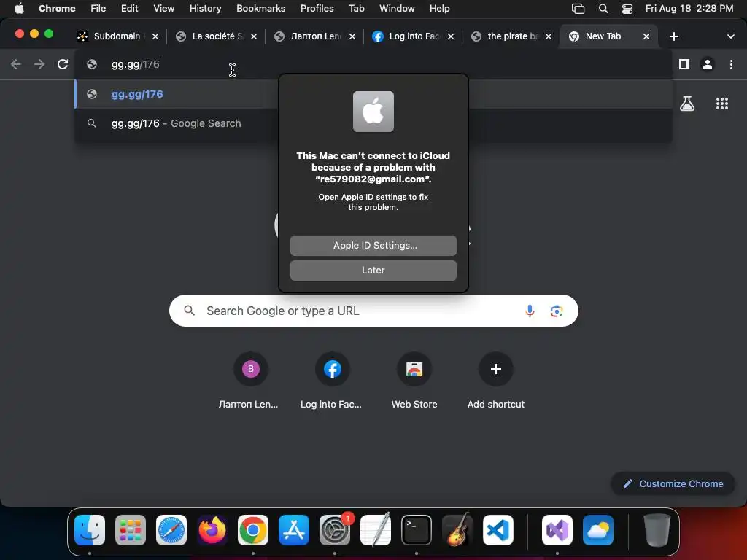Open the History menu
This screenshot has height=560, width=747.
click(205, 9)
